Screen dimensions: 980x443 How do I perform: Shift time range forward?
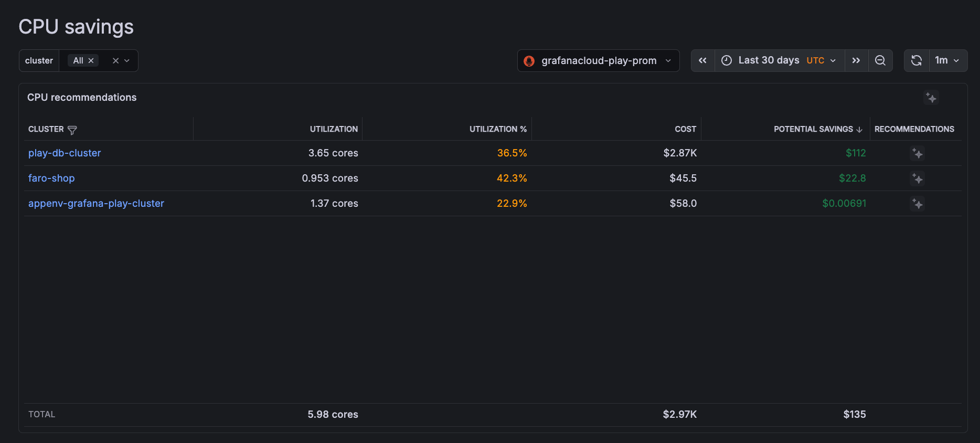tap(856, 61)
